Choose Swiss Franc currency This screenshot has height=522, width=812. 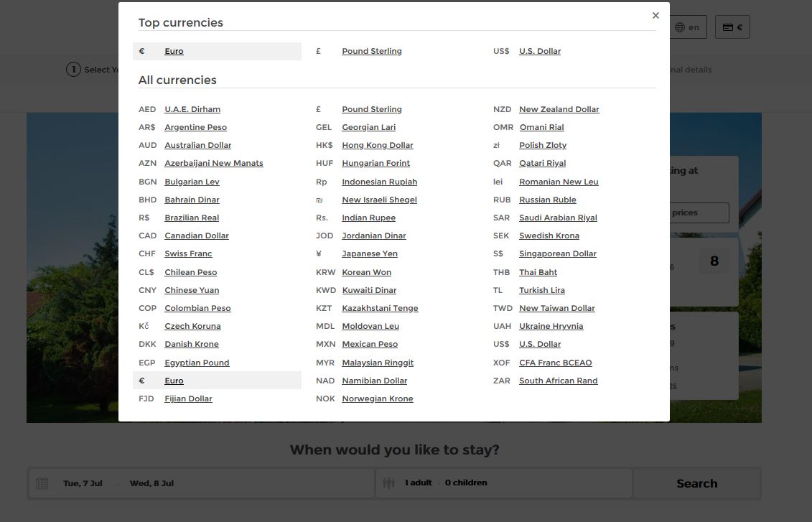[188, 254]
